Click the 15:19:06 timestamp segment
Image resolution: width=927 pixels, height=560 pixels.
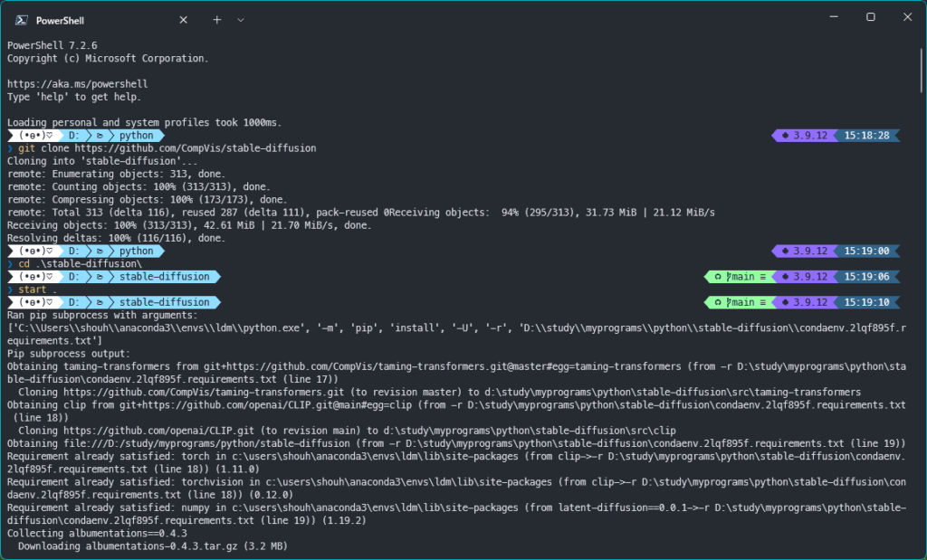click(867, 277)
